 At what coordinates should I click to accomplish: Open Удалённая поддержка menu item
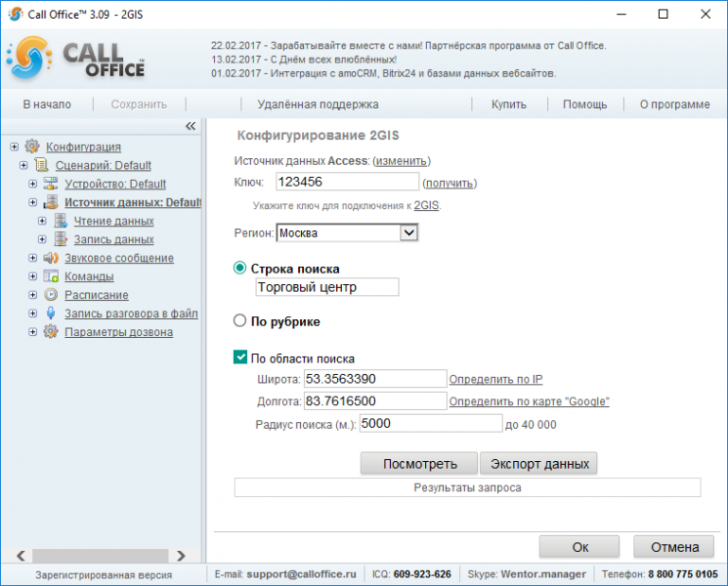click(318, 105)
